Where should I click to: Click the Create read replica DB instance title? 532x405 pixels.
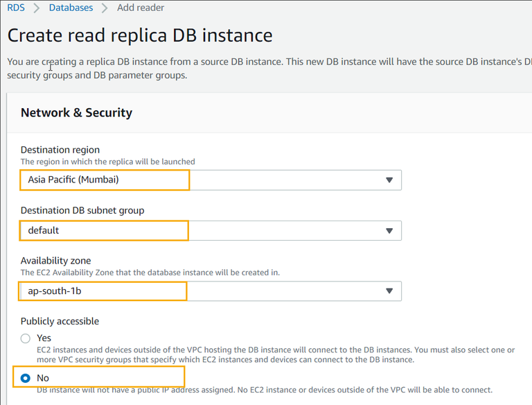(140, 35)
